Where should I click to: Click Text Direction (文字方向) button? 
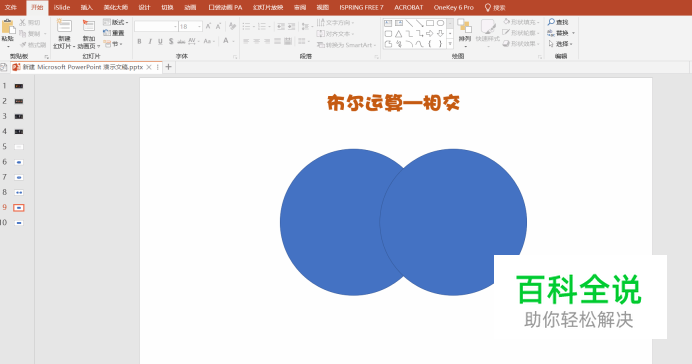click(x=336, y=22)
